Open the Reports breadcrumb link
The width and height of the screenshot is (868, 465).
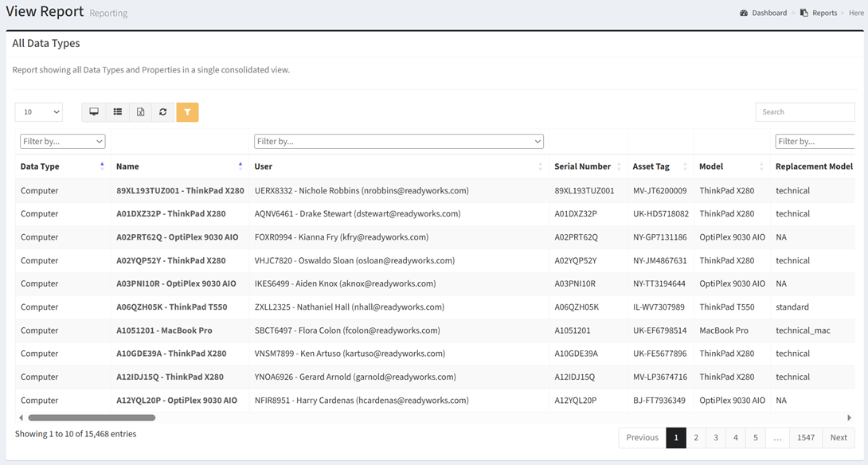pyautogui.click(x=824, y=13)
